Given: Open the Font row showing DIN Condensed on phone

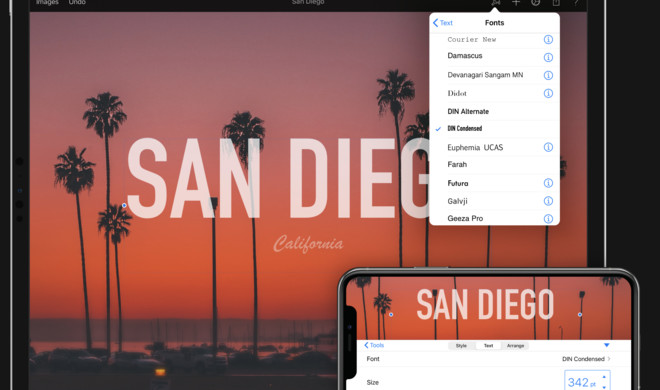Looking at the screenshot, I should 488,359.
